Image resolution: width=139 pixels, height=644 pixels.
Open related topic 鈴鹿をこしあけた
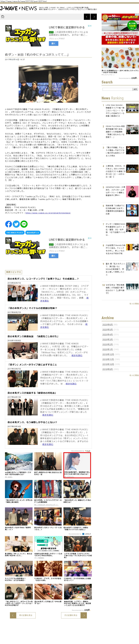tap(33, 336)
